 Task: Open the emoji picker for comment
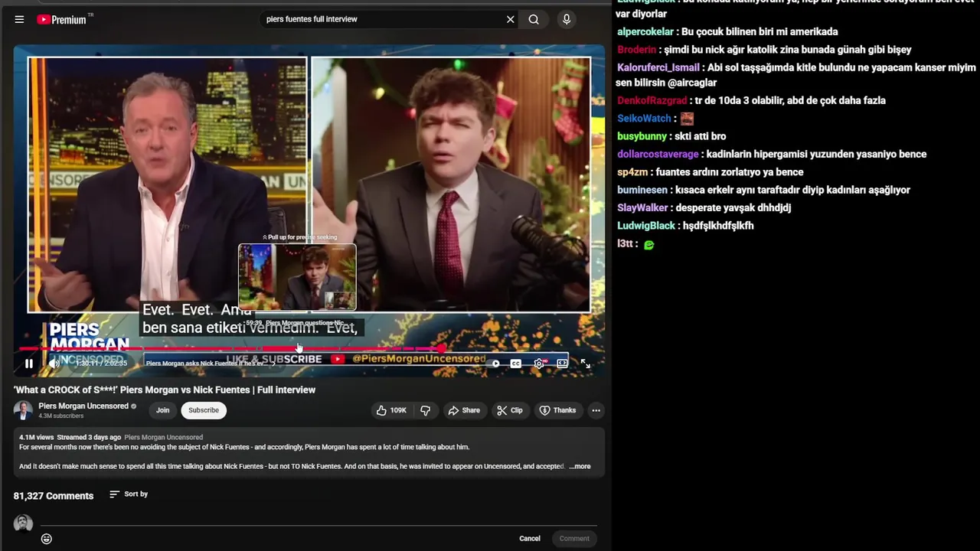pyautogui.click(x=47, y=539)
